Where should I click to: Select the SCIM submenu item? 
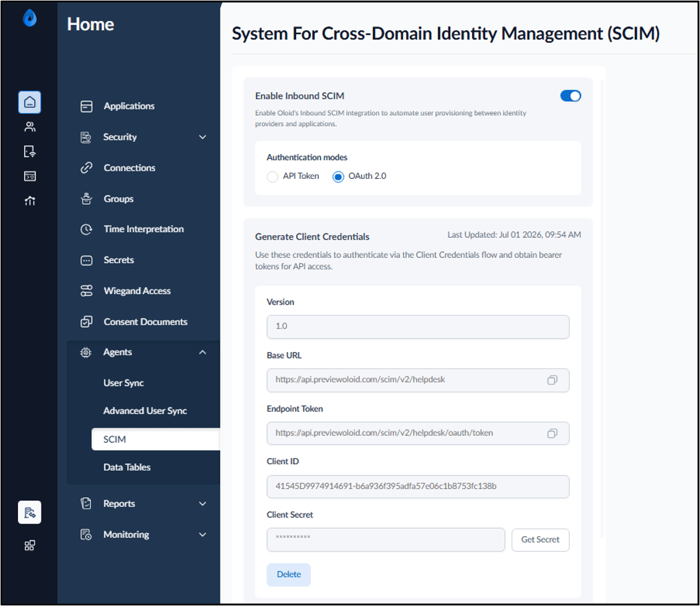coord(156,439)
